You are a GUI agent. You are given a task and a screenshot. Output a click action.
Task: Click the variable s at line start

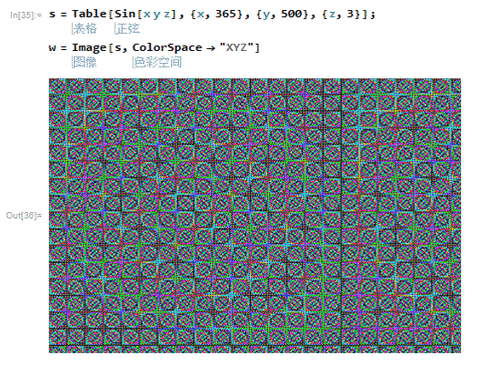point(52,15)
